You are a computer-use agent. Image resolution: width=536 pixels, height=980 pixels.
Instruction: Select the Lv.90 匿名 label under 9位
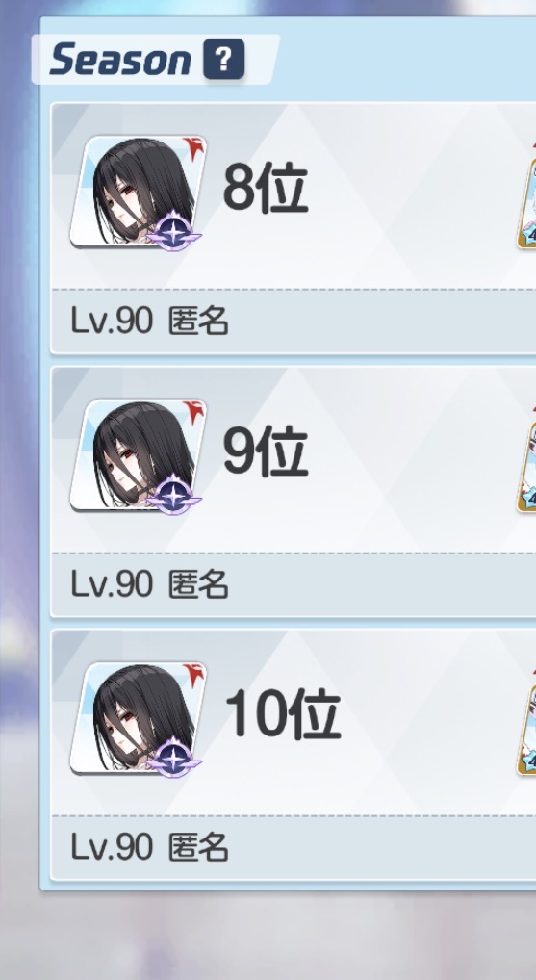click(x=149, y=585)
